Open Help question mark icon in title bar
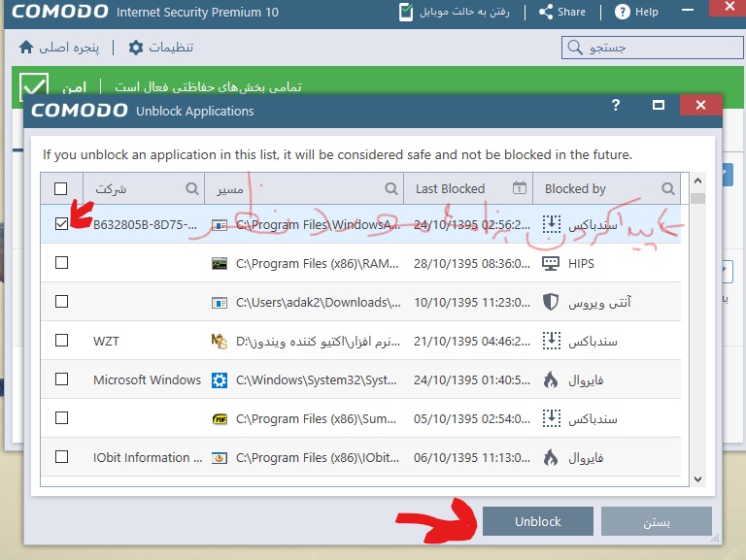Image resolution: width=746 pixels, height=560 pixels. (x=622, y=12)
